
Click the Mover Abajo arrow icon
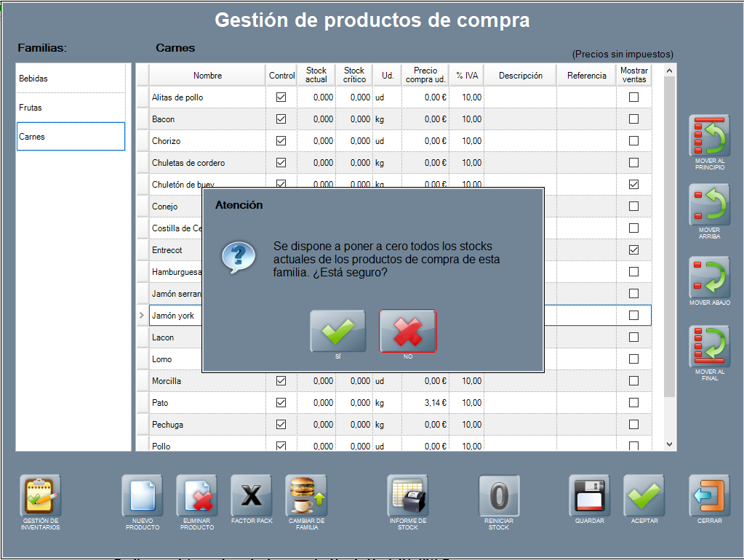click(709, 278)
